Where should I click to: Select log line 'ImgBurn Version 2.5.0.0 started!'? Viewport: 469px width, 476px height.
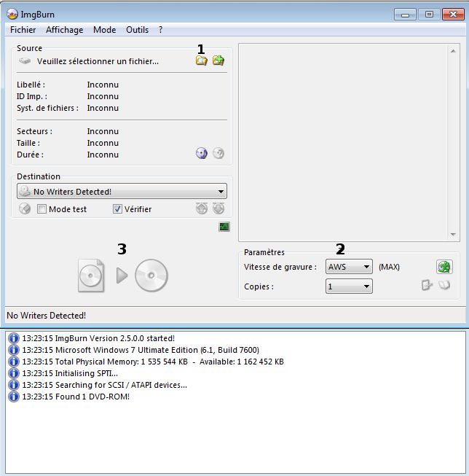(x=98, y=338)
